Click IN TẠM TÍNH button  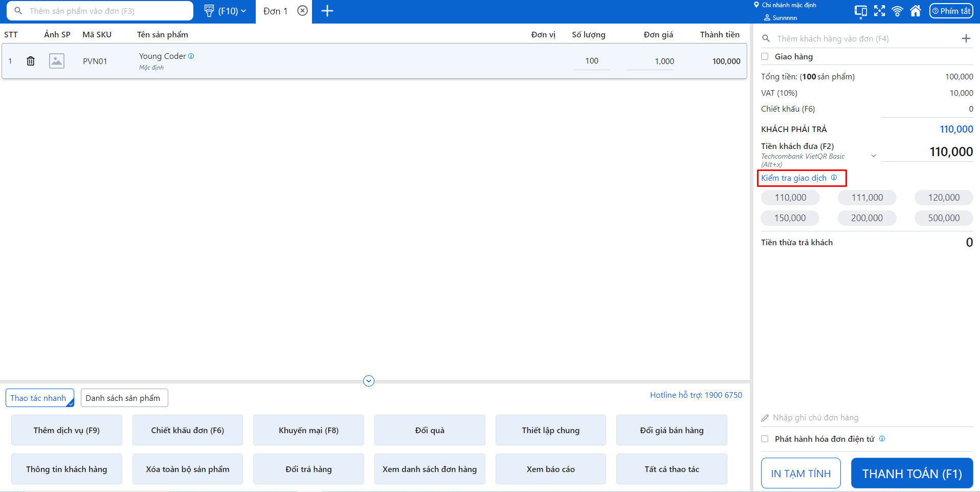point(801,473)
